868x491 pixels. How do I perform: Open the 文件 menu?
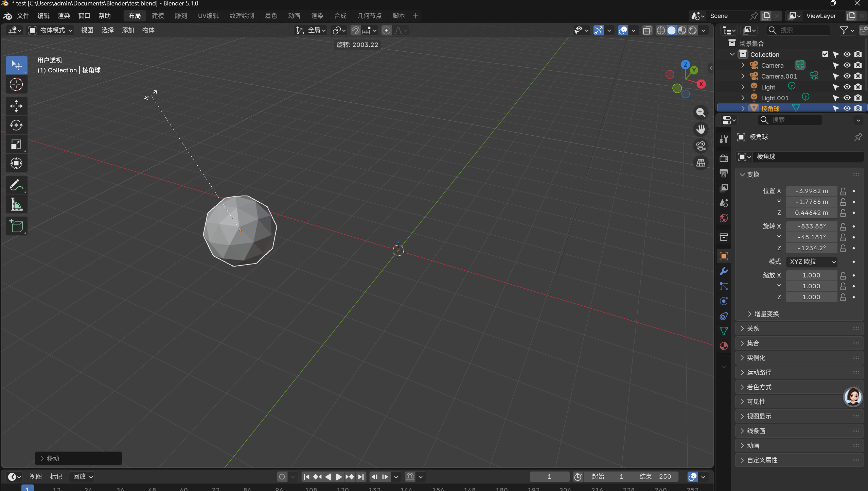point(23,16)
